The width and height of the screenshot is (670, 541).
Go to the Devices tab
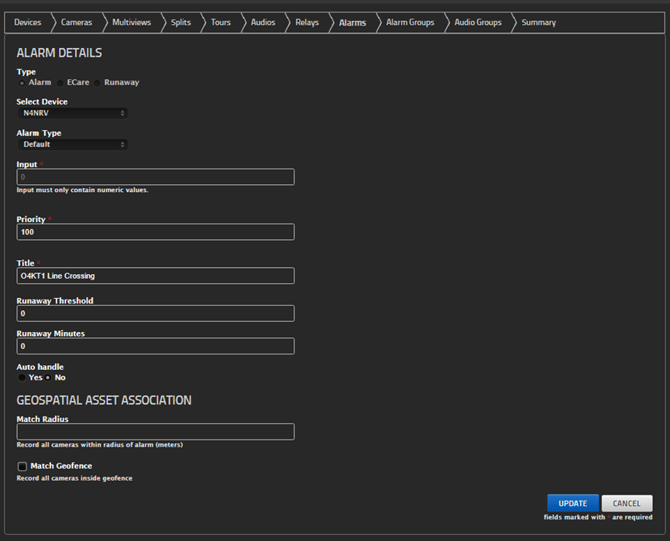27,22
